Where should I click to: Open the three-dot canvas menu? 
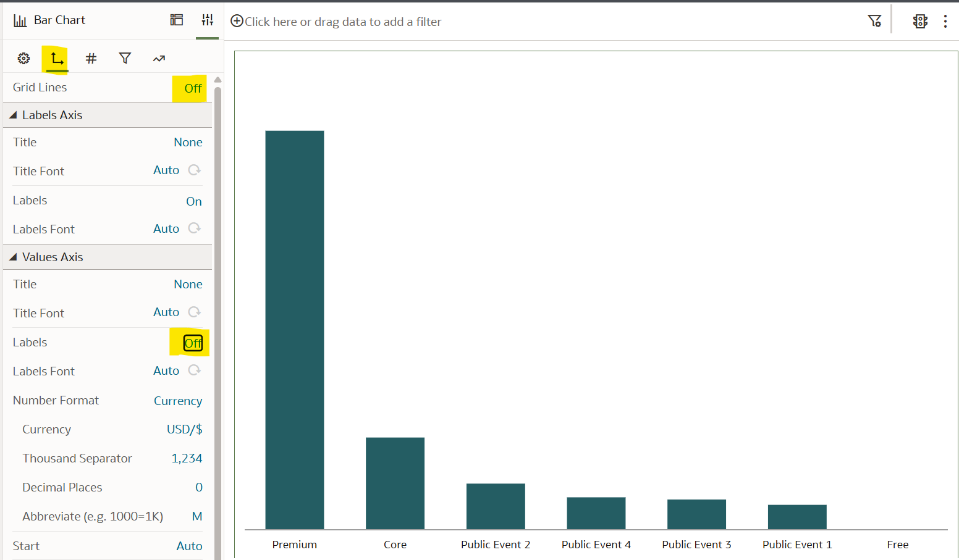(945, 22)
